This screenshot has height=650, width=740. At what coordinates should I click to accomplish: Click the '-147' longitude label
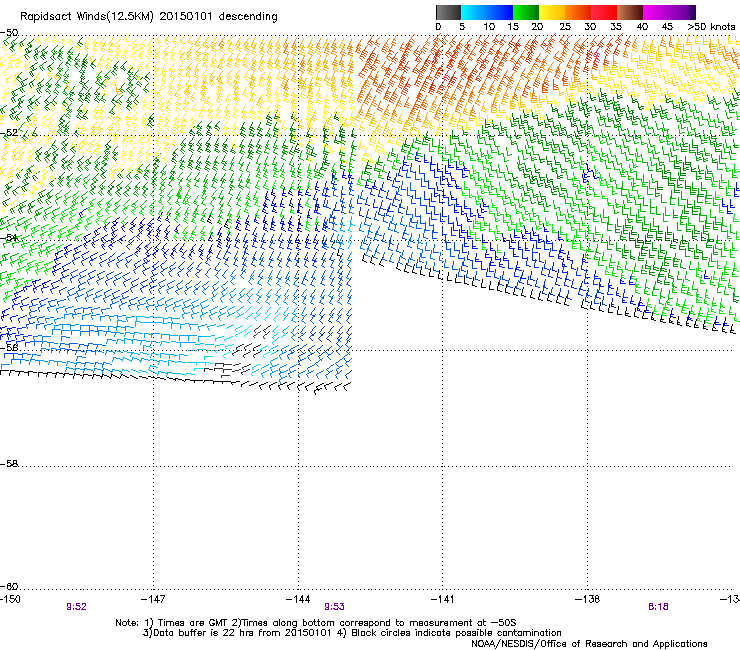pyautogui.click(x=153, y=599)
